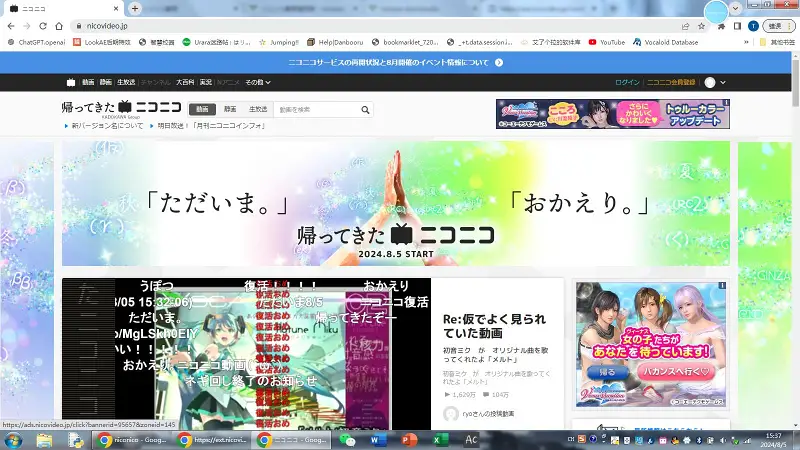Viewport: 800px width, 450px height.
Task: Open the user avatar in niconico navbar
Action: 710,82
